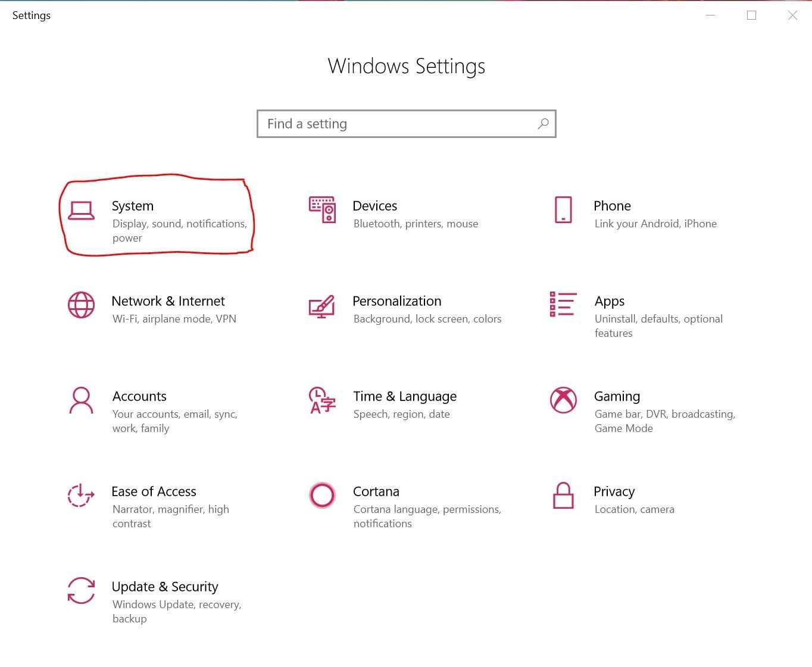Click the paintbrush Personalization icon

322,306
